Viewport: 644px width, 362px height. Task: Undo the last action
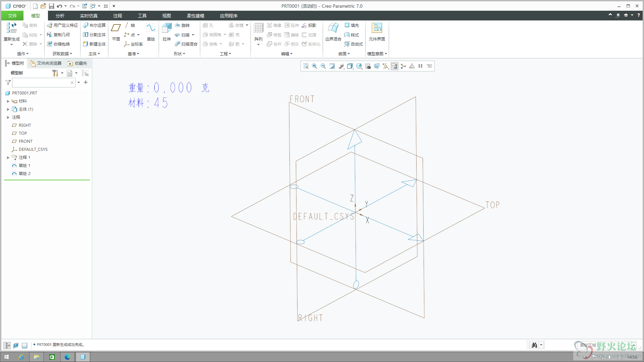click(x=59, y=6)
